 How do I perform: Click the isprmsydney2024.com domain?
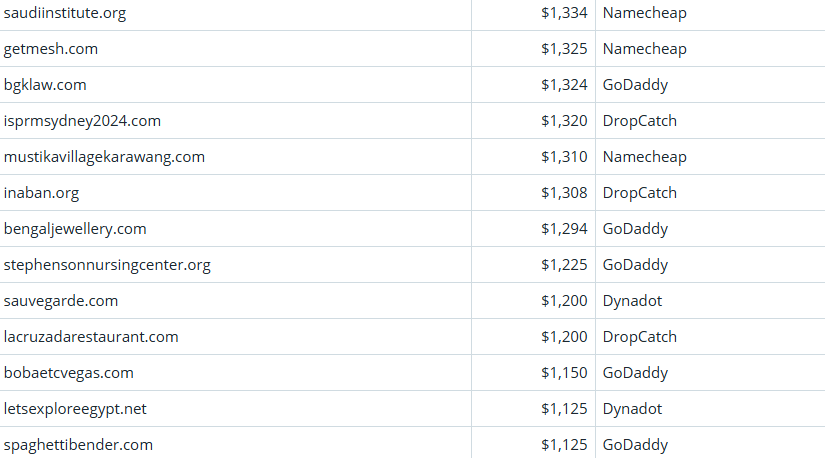[82, 121]
